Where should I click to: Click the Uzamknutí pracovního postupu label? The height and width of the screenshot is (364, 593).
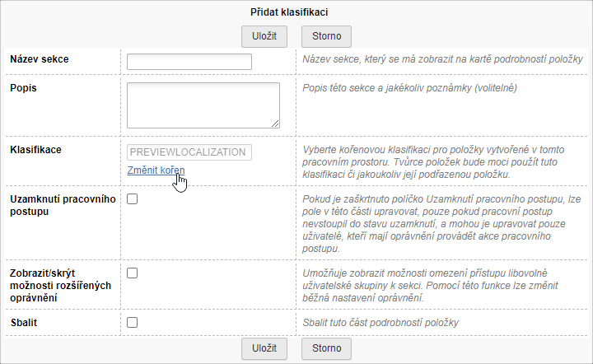pos(63,205)
